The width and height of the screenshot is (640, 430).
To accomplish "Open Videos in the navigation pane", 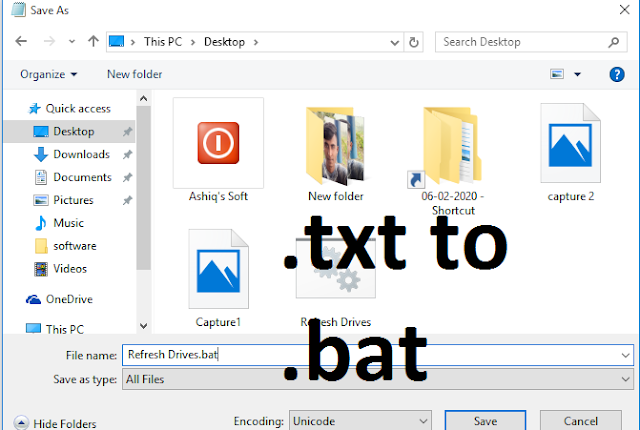I will [60, 268].
